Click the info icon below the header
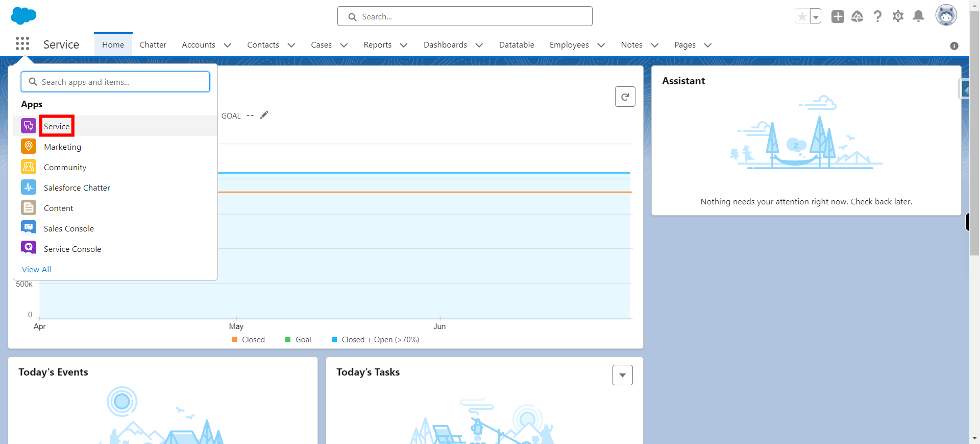This screenshot has height=444, width=980. [x=954, y=46]
